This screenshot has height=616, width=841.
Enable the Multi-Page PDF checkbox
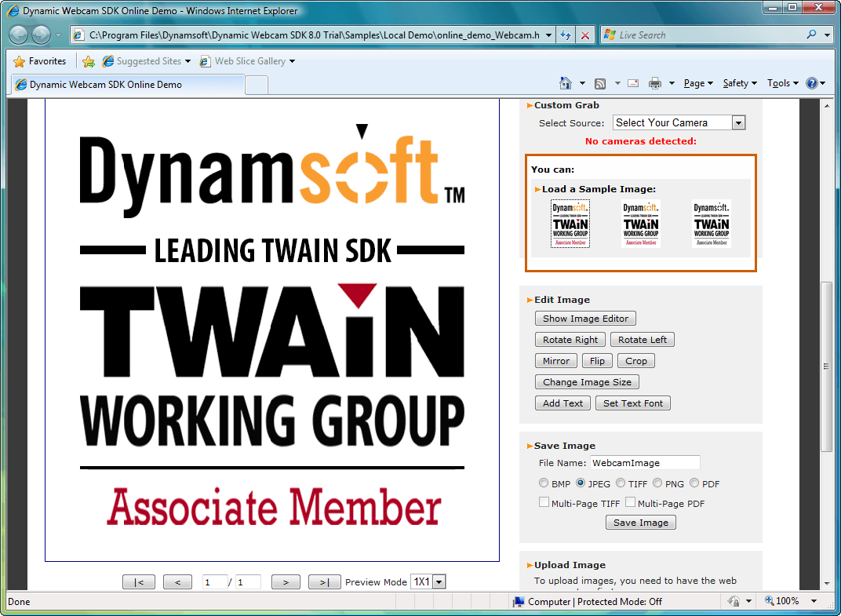[x=630, y=502]
